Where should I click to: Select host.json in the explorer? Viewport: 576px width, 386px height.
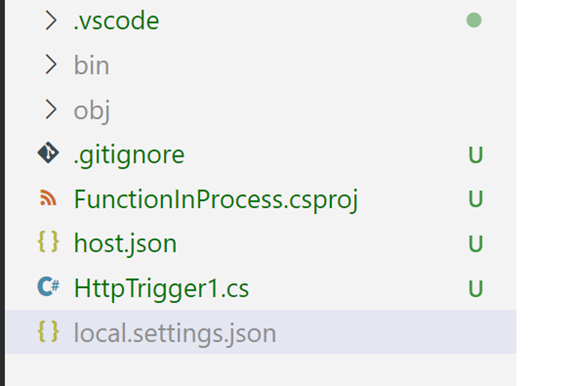(x=125, y=244)
